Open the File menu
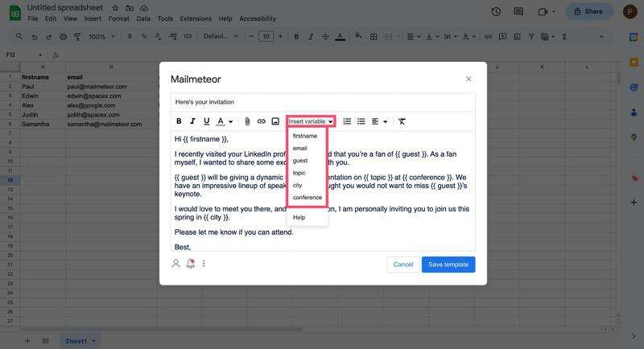 (32, 18)
